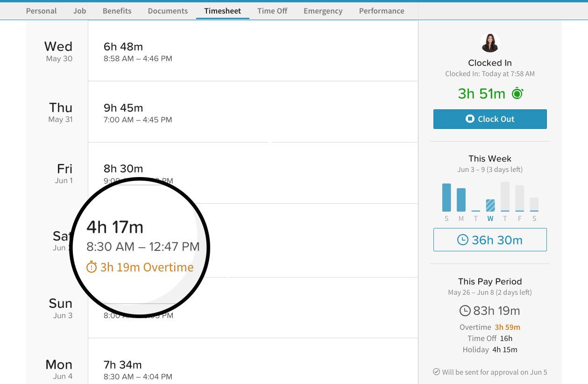Select the Benefits tab
The image size is (588, 384).
pos(117,11)
